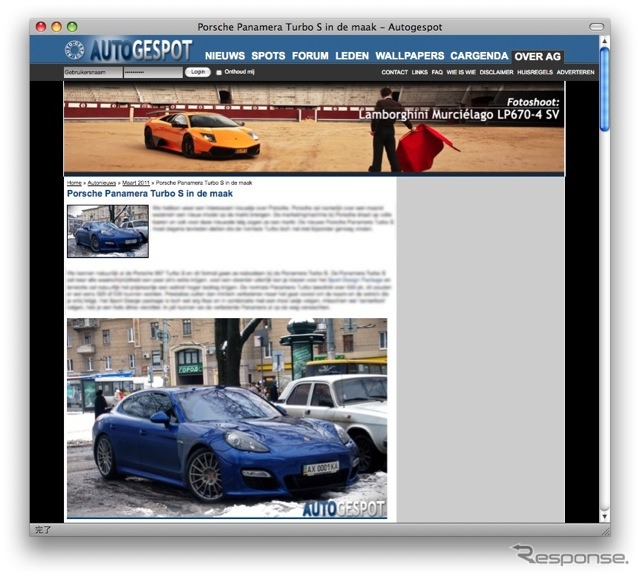Open the CONTACT link

tap(394, 72)
